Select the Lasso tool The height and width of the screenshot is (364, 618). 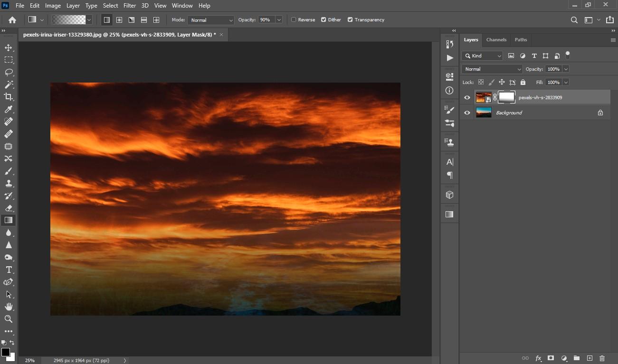pyautogui.click(x=9, y=72)
